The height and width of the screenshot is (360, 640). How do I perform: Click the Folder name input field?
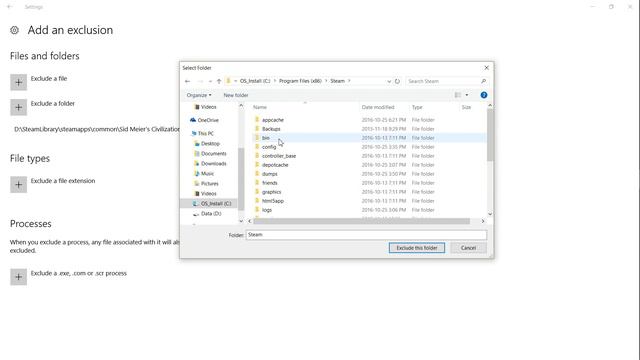366,235
